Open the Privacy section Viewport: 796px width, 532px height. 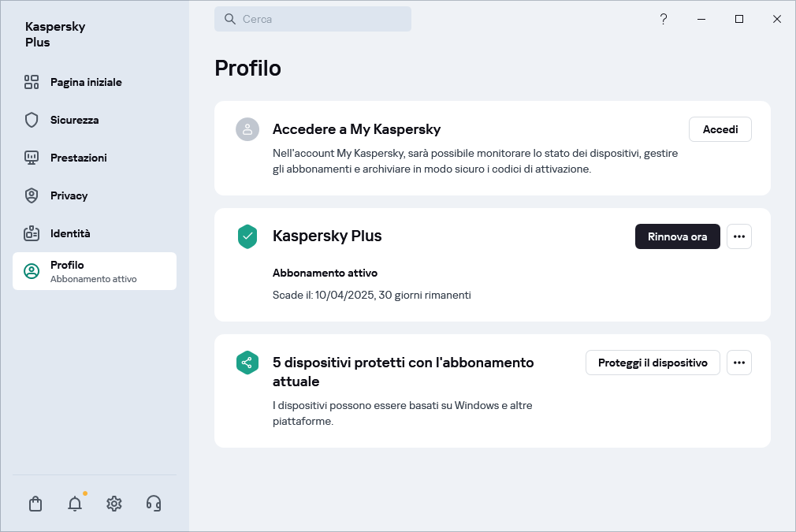69,195
